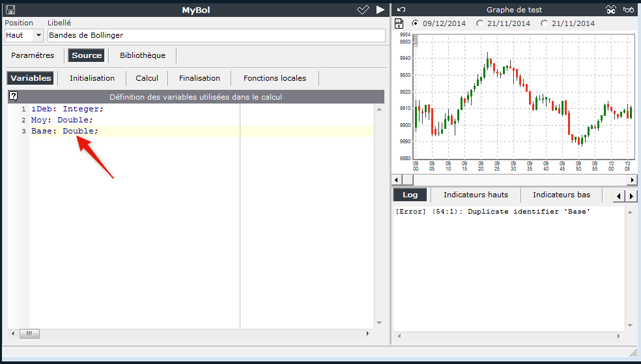Image resolution: width=641 pixels, height=364 pixels.
Task: Open the Indicateurs hauts tab
Action: (476, 195)
